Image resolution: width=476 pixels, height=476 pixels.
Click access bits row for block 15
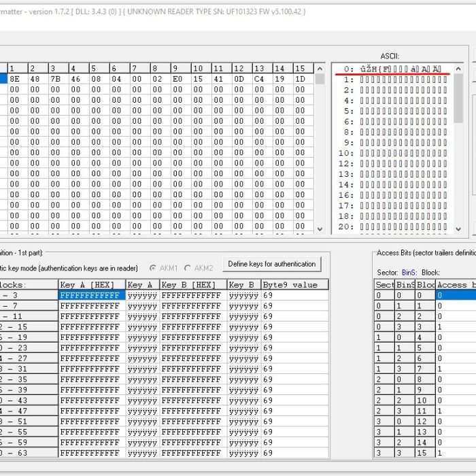tap(425, 453)
